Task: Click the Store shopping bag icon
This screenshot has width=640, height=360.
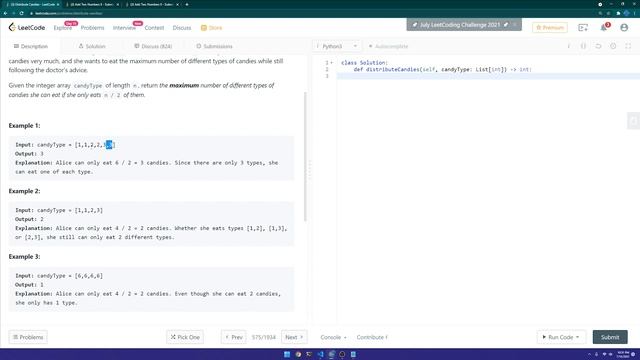Action: 204,28
